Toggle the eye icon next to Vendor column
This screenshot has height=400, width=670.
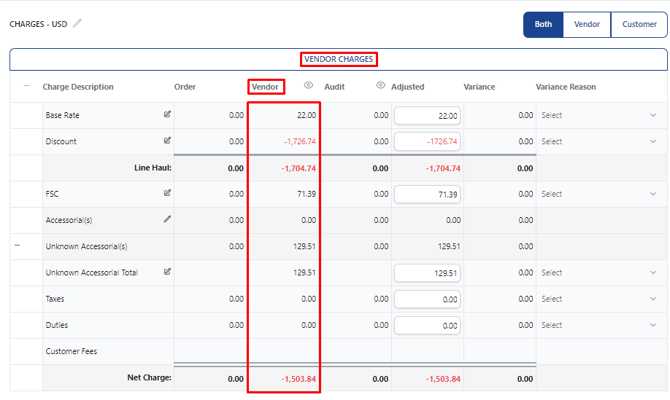point(308,85)
